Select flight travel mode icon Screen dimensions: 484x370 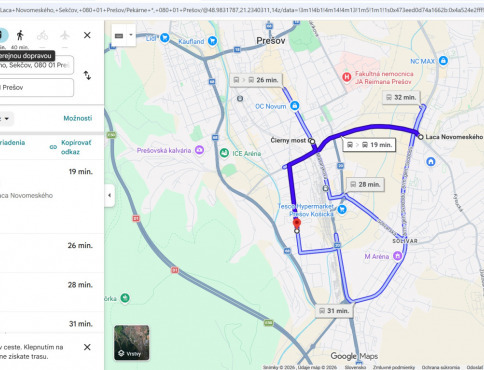(x=65, y=35)
